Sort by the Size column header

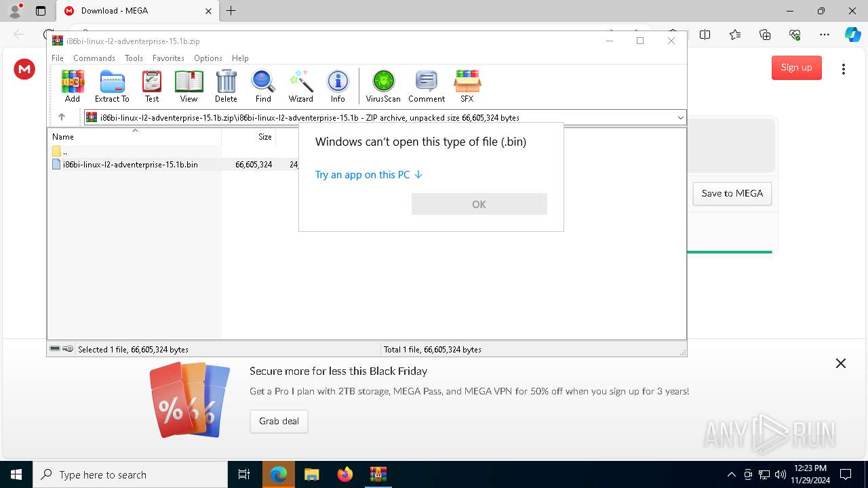pos(249,136)
